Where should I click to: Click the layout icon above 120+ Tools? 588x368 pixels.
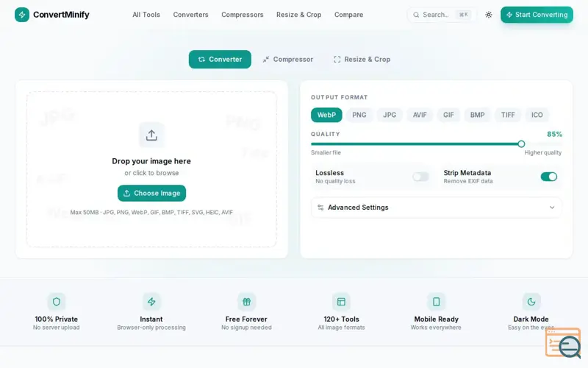[x=341, y=302]
